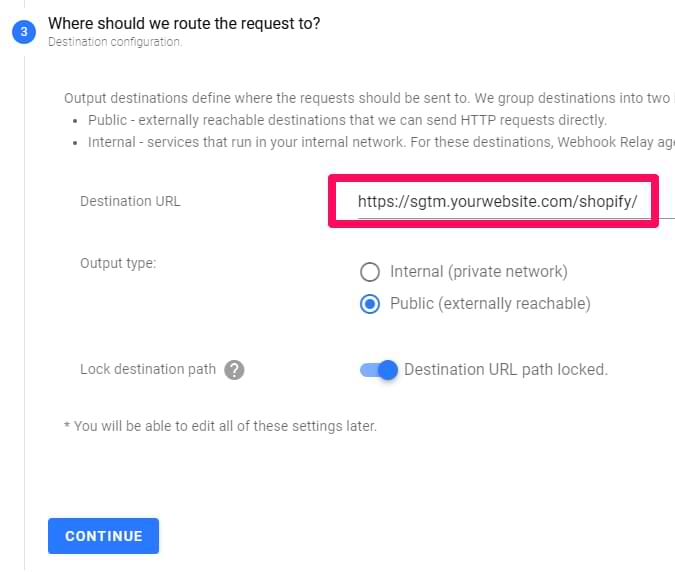675x572 pixels.
Task: Click the 'Where should we route the request to?' heading
Action: 184,24
